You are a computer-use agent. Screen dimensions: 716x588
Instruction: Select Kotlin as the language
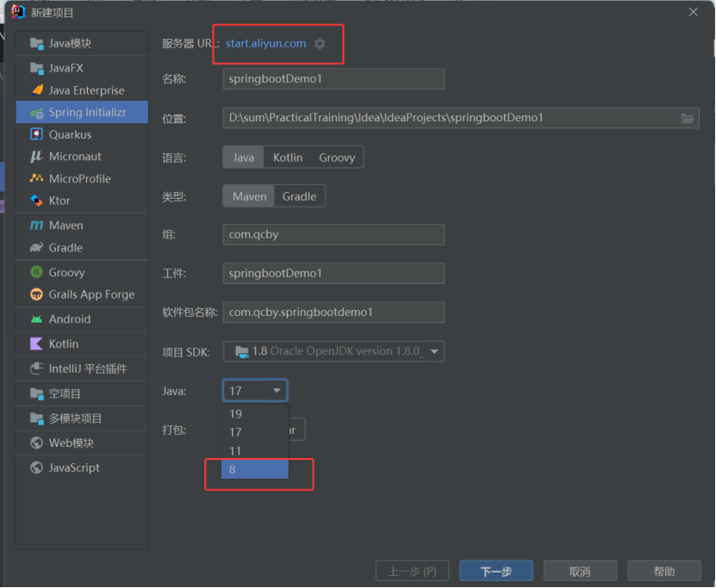pyautogui.click(x=288, y=158)
